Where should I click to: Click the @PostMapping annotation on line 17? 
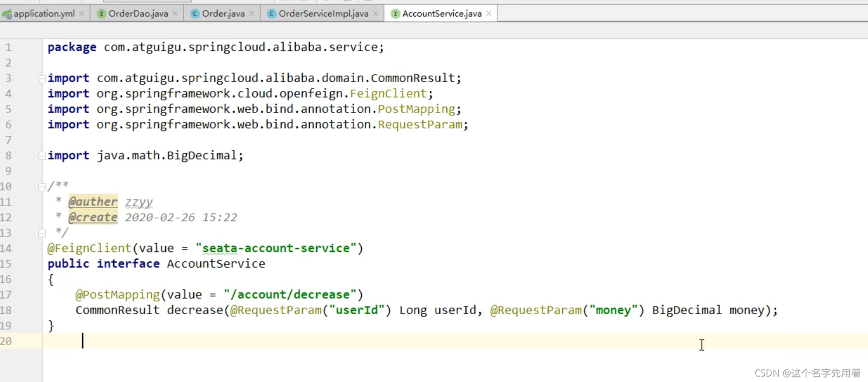[x=118, y=294]
